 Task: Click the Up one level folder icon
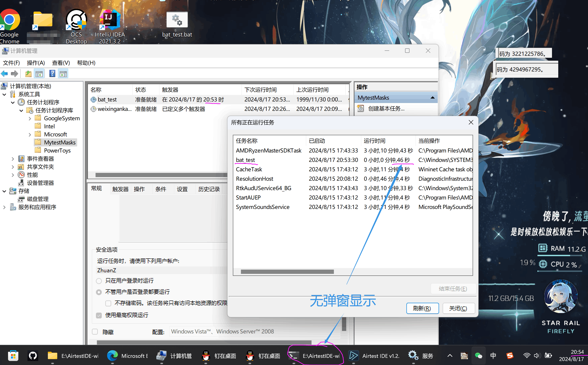point(28,74)
